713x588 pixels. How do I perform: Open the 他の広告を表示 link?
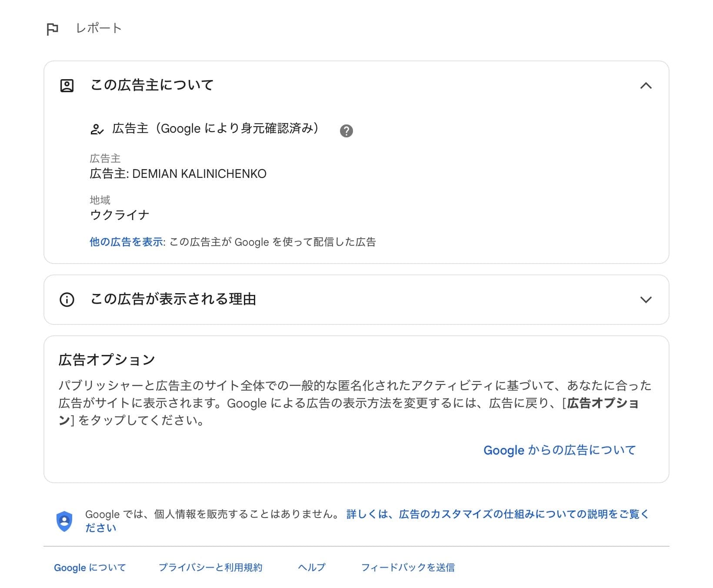127,242
